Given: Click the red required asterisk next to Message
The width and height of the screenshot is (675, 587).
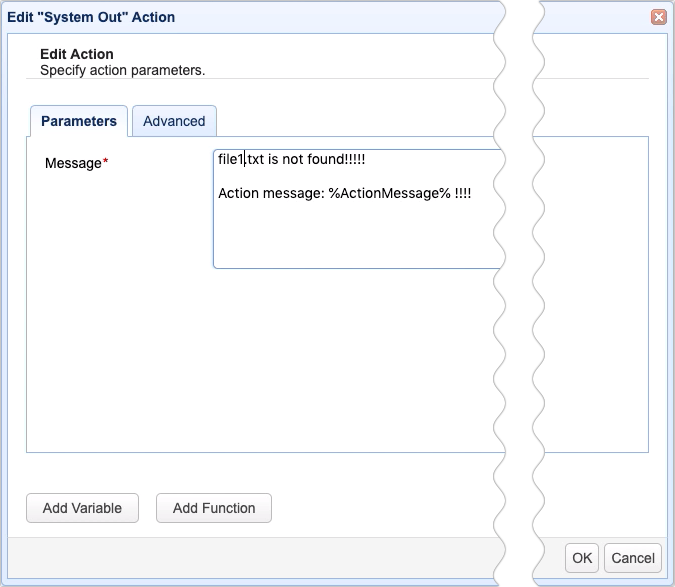Looking at the screenshot, I should click(x=106, y=162).
